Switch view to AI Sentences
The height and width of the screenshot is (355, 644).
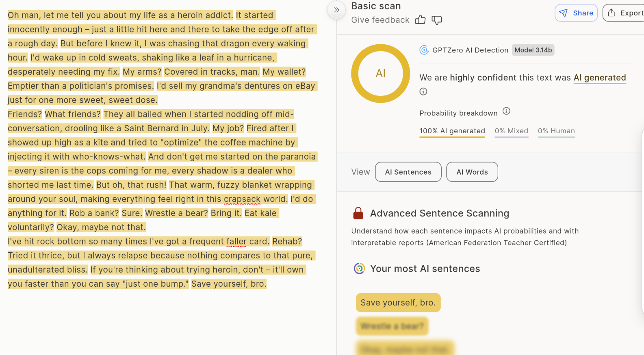408,172
